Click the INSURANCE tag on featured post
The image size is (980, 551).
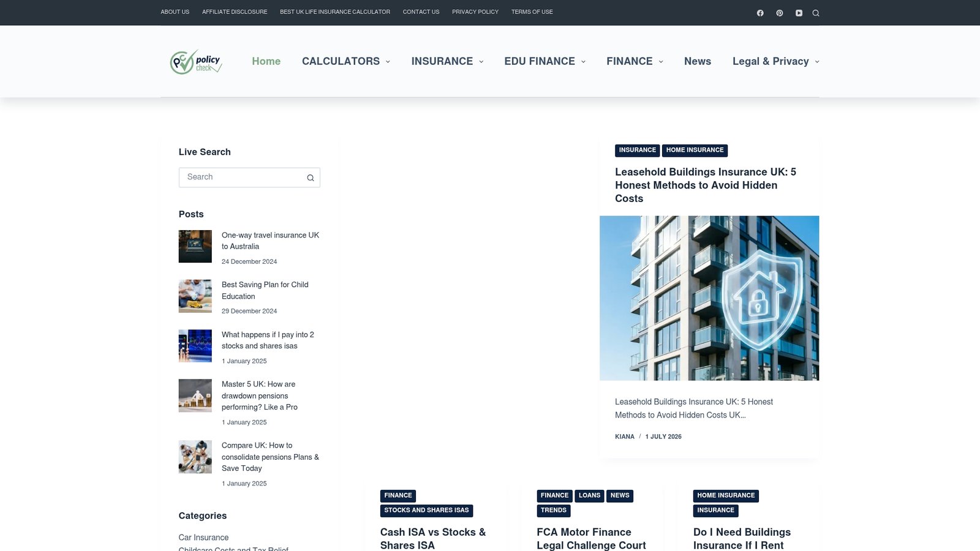tap(638, 151)
